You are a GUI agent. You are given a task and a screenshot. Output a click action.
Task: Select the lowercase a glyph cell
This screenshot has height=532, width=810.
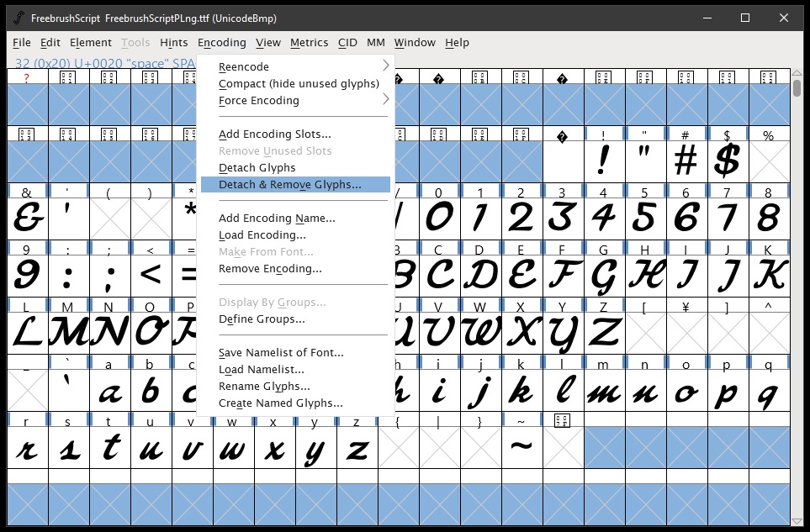[110, 391]
